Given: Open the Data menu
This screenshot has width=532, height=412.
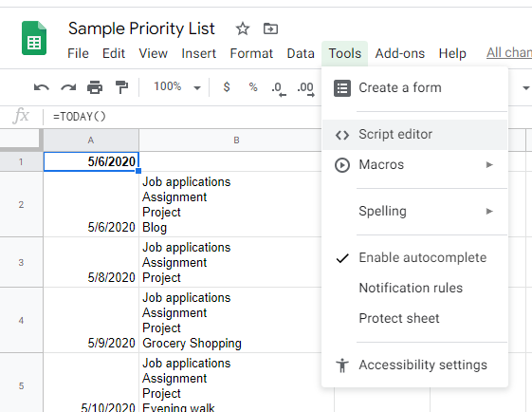Looking at the screenshot, I should 301,53.
